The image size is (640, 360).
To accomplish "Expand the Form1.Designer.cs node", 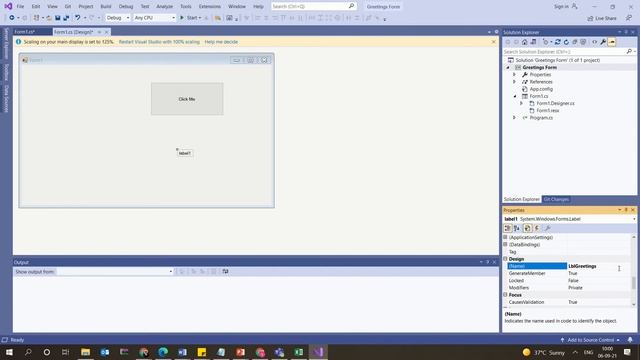I will (521, 103).
